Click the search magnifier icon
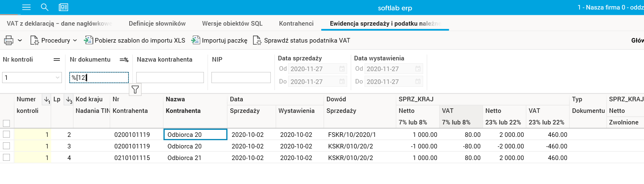The width and height of the screenshot is (644, 184). [x=45, y=7]
